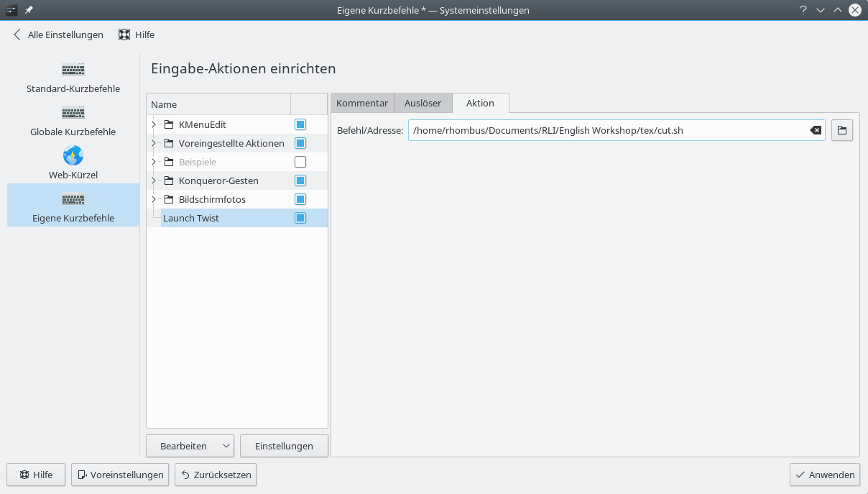Image resolution: width=868 pixels, height=494 pixels.
Task: Expand the KMenuEdit tree group
Action: click(154, 124)
